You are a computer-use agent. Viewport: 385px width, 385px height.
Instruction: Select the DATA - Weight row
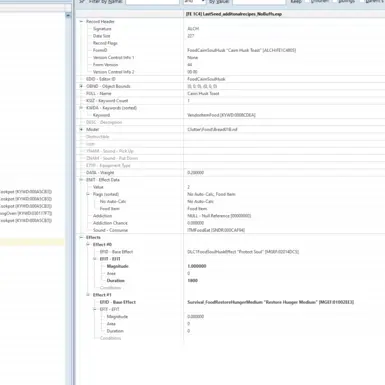pyautogui.click(x=230, y=172)
